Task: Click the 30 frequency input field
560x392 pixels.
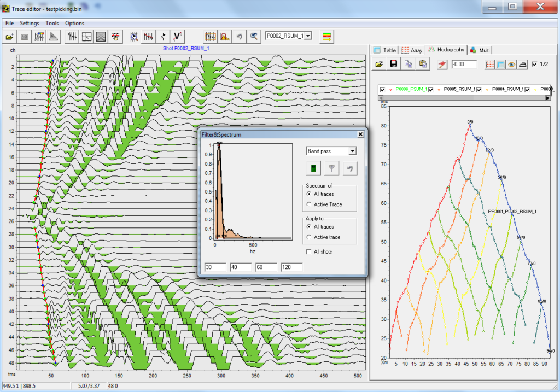Action: (x=214, y=267)
